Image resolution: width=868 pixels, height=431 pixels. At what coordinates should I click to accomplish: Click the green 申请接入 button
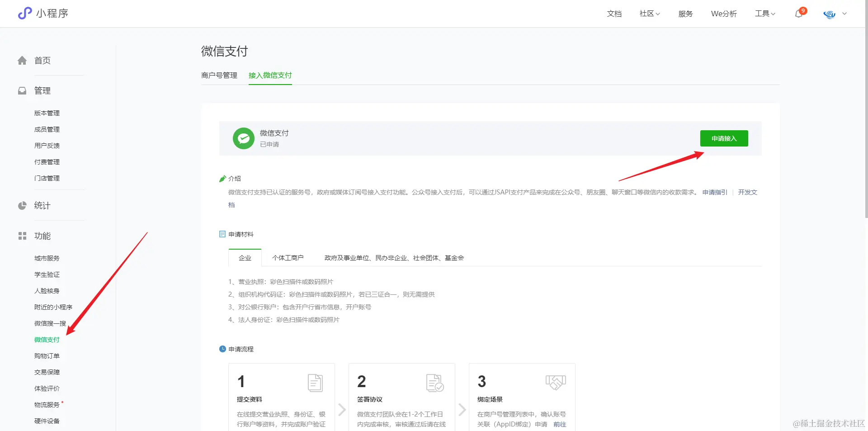(x=724, y=138)
